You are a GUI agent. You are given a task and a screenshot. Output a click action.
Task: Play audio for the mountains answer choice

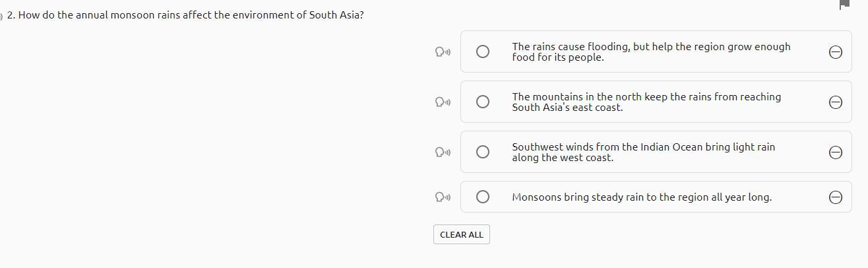pyautogui.click(x=443, y=102)
